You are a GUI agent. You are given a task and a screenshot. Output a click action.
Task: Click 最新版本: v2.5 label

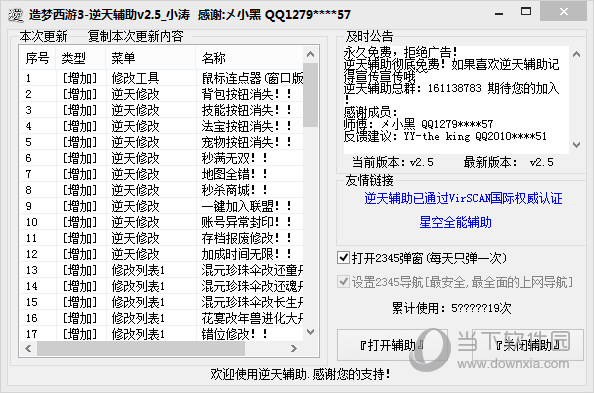(x=508, y=162)
